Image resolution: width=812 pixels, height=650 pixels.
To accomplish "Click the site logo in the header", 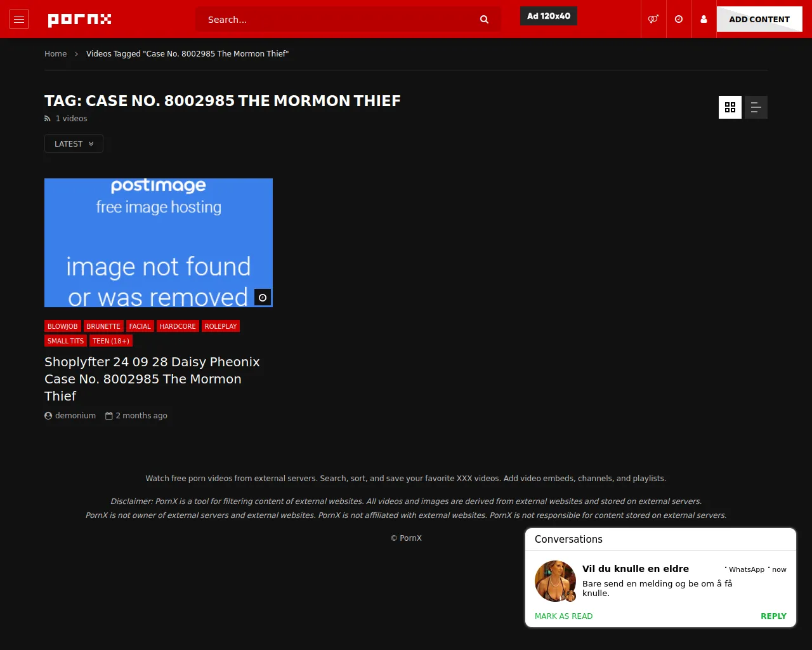I will click(x=79, y=19).
